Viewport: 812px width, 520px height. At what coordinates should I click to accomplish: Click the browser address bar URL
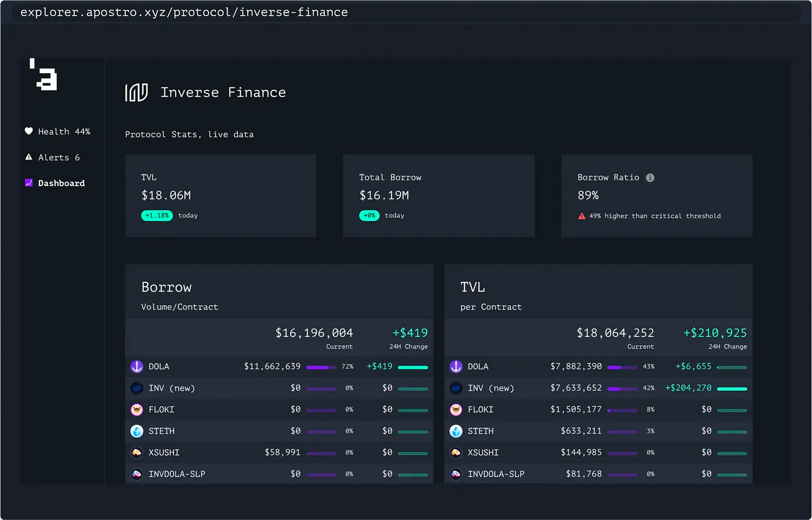click(184, 12)
